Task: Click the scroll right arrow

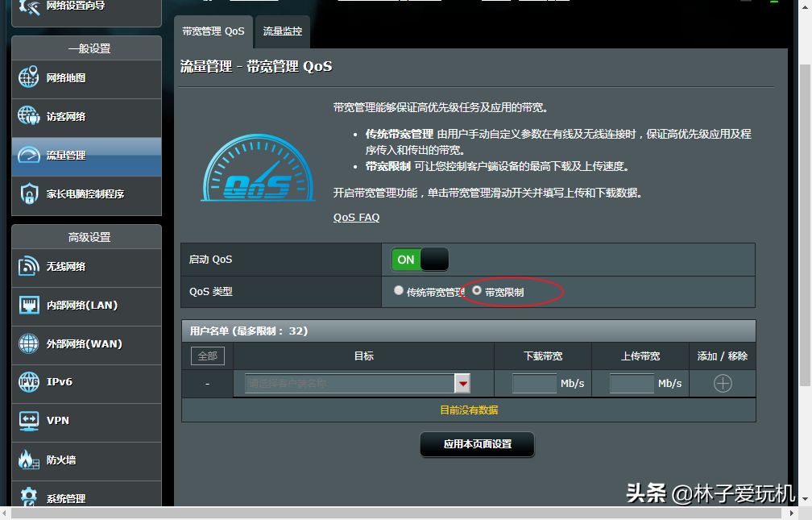Action: (791, 514)
